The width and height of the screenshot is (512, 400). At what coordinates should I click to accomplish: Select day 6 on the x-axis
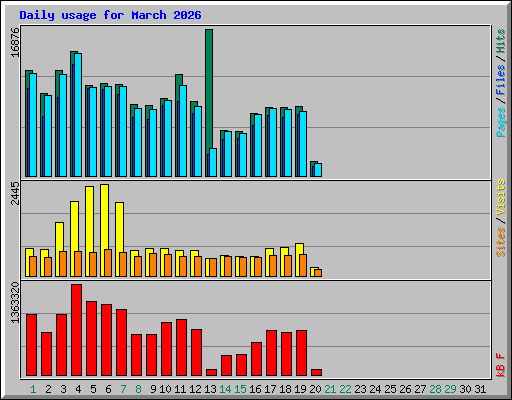108,389
